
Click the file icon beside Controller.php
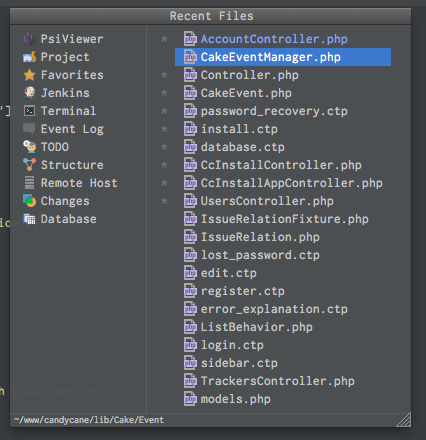tap(190, 75)
